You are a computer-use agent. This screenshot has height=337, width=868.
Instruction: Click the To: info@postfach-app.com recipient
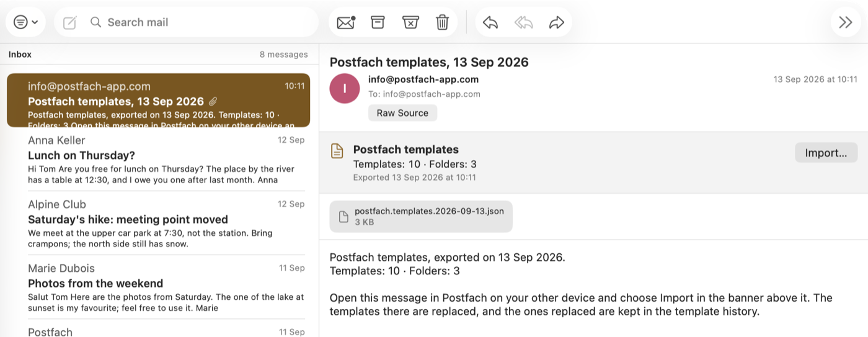click(424, 94)
